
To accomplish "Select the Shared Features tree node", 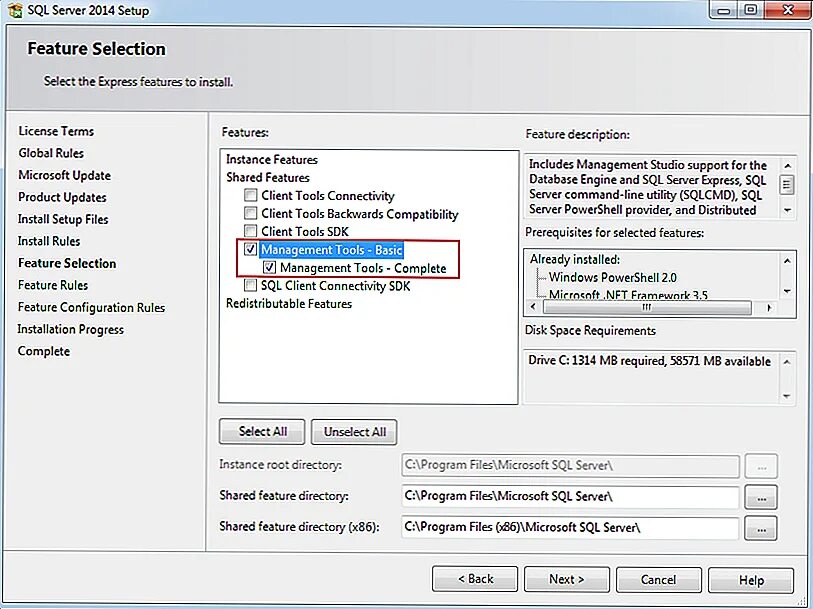I will (268, 177).
